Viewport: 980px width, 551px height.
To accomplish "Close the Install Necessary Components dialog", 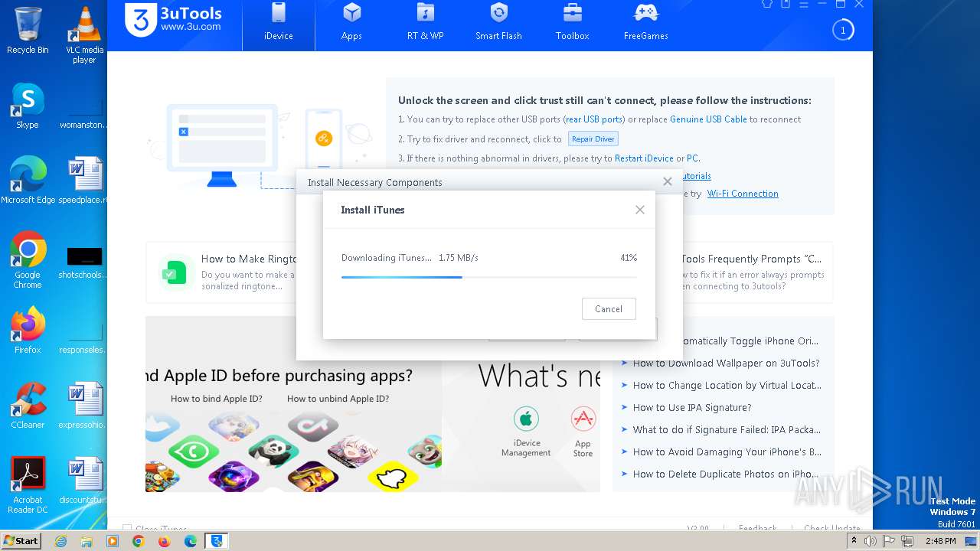I will (x=668, y=181).
